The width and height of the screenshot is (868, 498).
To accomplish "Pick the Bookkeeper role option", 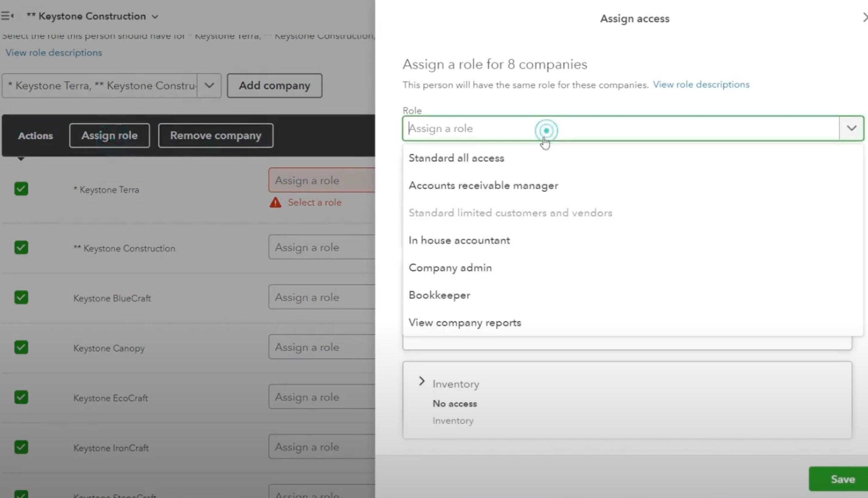I will (x=439, y=295).
